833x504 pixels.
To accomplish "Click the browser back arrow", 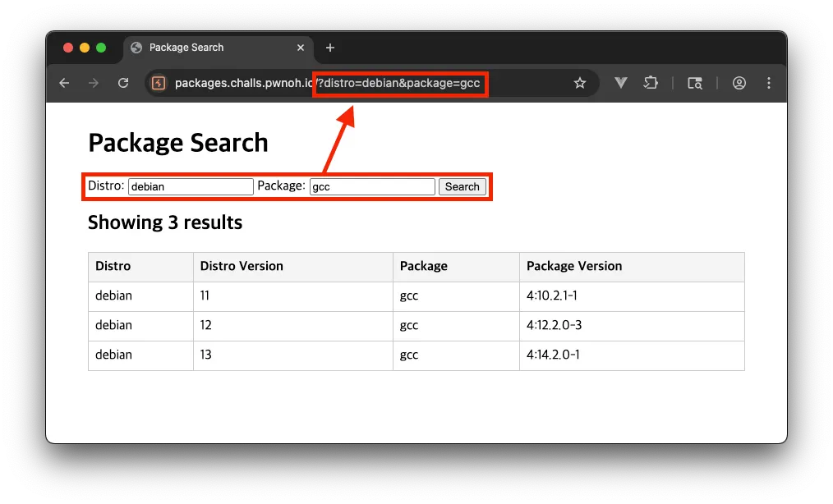I will pyautogui.click(x=64, y=83).
